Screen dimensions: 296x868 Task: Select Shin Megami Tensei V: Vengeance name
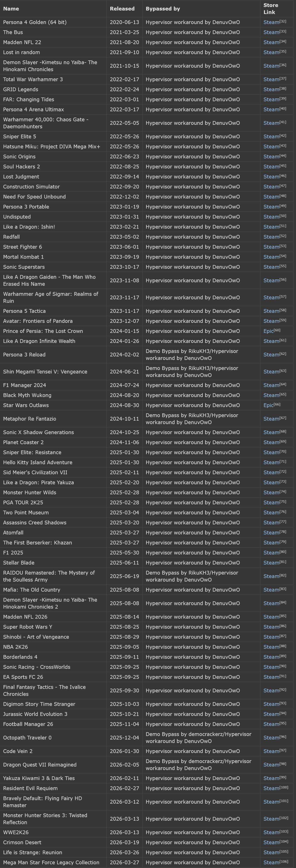[45, 372]
